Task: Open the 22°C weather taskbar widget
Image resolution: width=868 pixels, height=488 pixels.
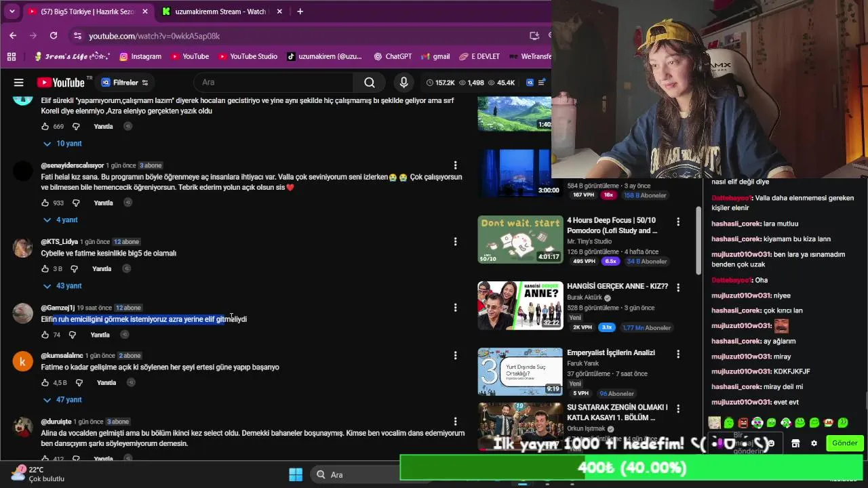Action: [x=39, y=474]
